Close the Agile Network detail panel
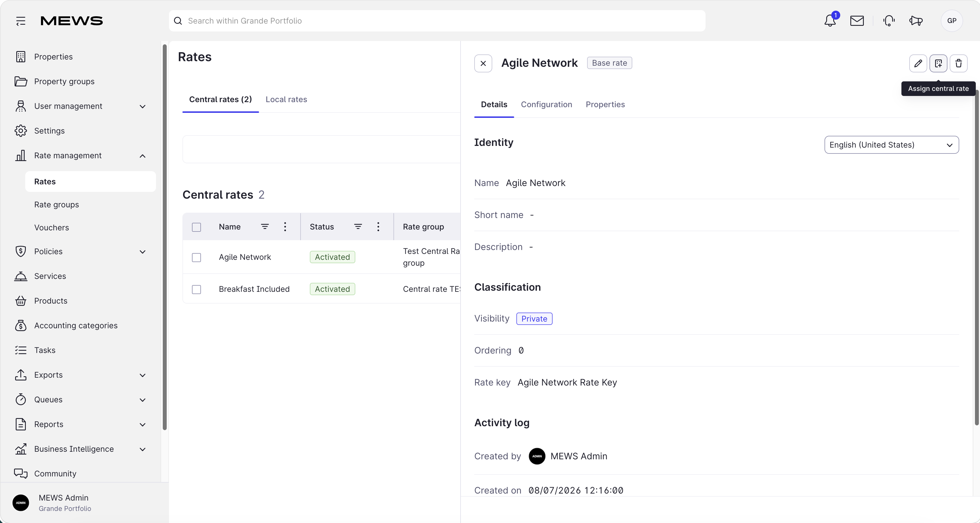The height and width of the screenshot is (523, 980). [x=483, y=63]
